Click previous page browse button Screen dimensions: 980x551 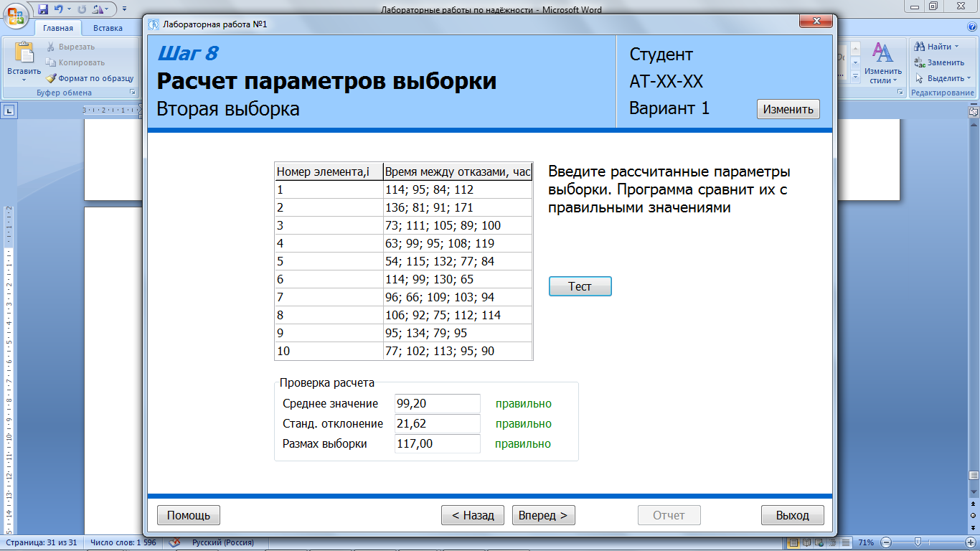[x=973, y=505]
